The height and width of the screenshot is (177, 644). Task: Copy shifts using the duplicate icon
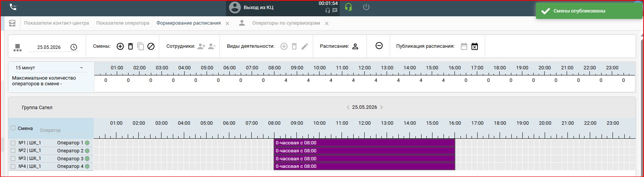coord(141,46)
